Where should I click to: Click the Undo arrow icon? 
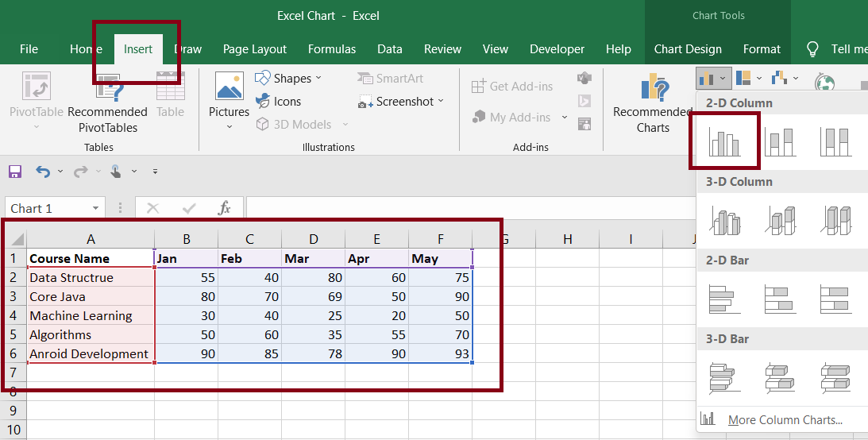pyautogui.click(x=43, y=172)
